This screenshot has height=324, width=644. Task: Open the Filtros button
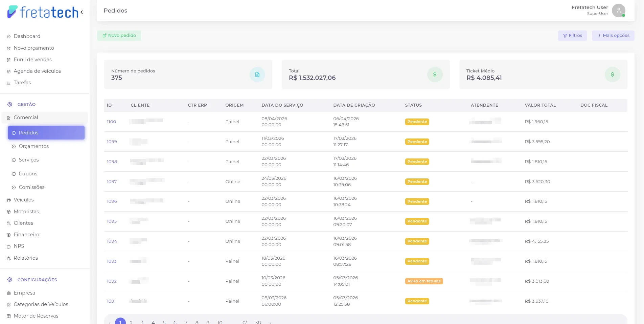click(572, 36)
